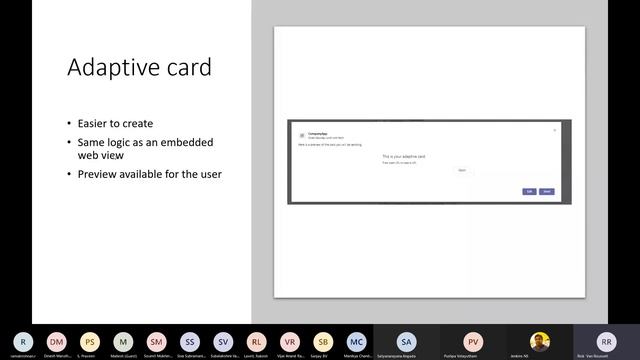Select the SM participant avatar
The width and height of the screenshot is (640, 360).
[156, 342]
